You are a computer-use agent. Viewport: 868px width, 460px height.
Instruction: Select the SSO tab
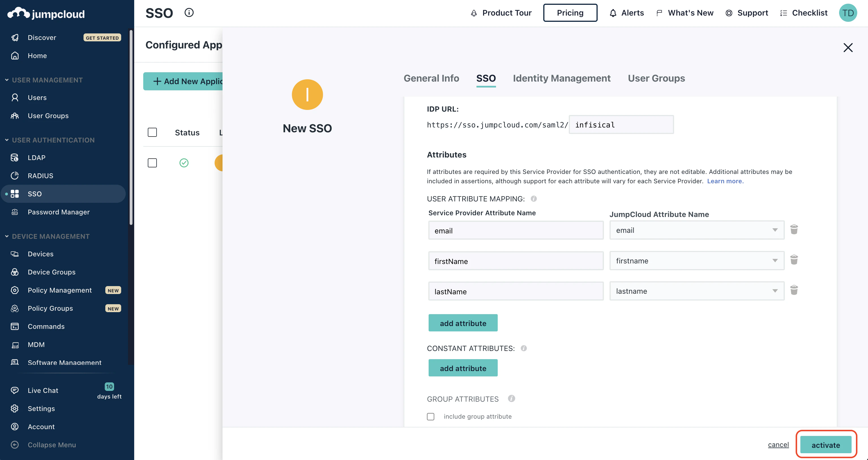point(486,78)
